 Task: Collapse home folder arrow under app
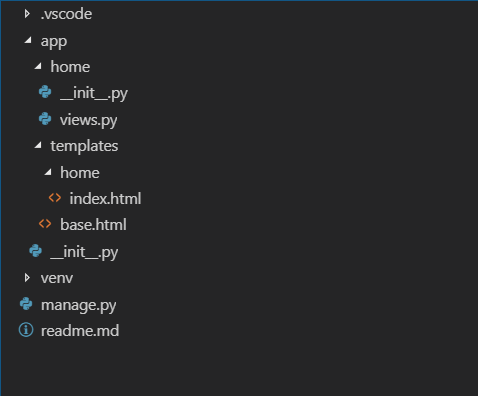38,67
